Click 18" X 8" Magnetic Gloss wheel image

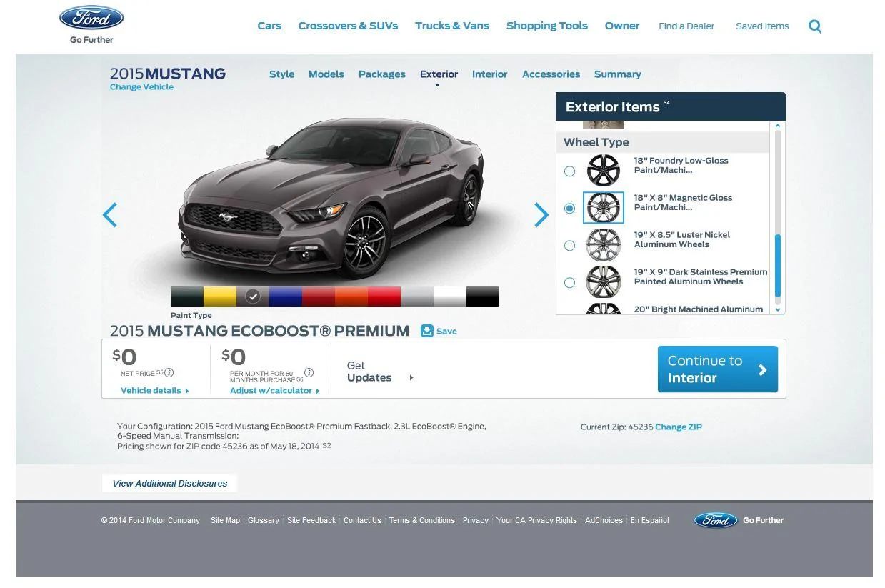pos(604,208)
